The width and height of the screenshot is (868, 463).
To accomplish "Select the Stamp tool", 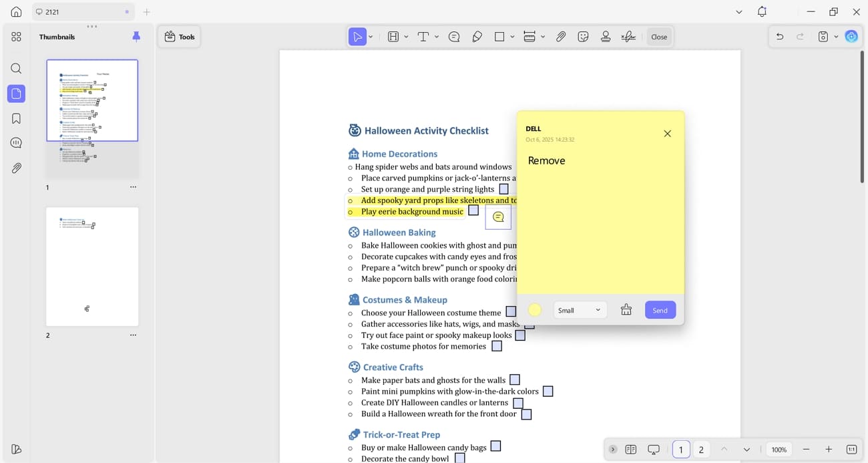I will pos(606,37).
